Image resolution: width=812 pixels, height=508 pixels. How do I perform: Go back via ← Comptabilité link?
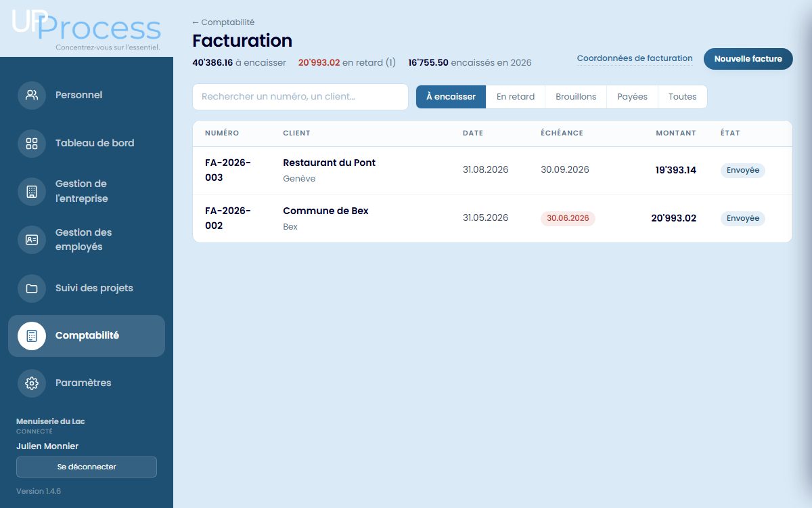point(223,22)
